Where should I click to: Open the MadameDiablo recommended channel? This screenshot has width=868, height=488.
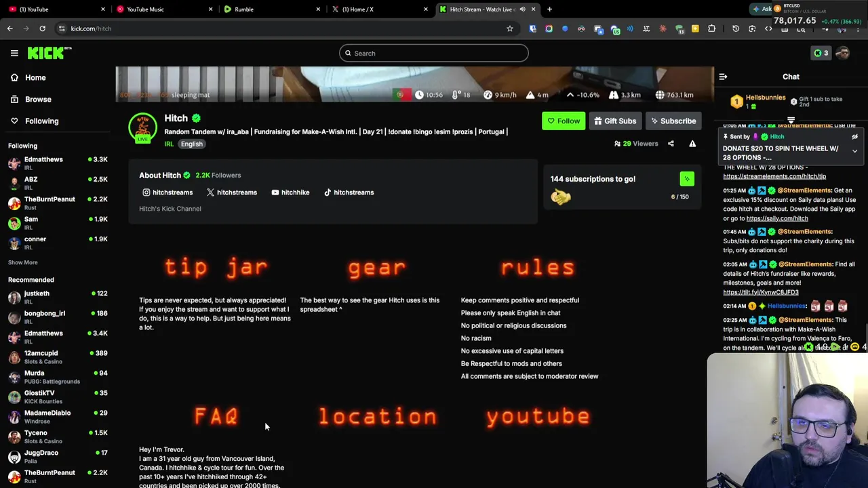(58, 416)
